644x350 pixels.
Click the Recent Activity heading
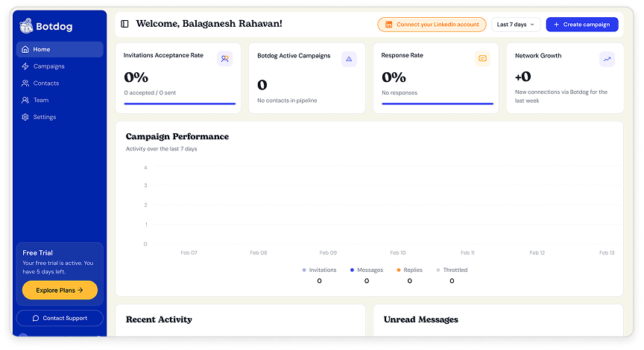[159, 319]
